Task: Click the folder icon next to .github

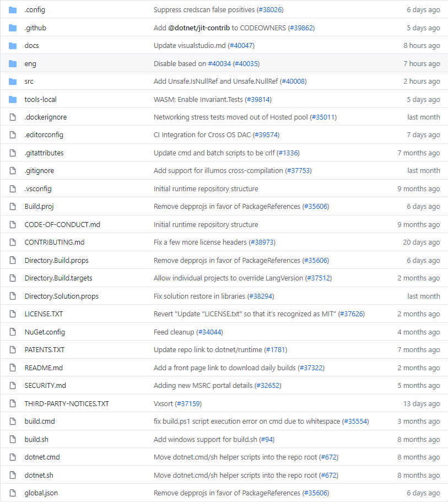Action: [x=12, y=28]
